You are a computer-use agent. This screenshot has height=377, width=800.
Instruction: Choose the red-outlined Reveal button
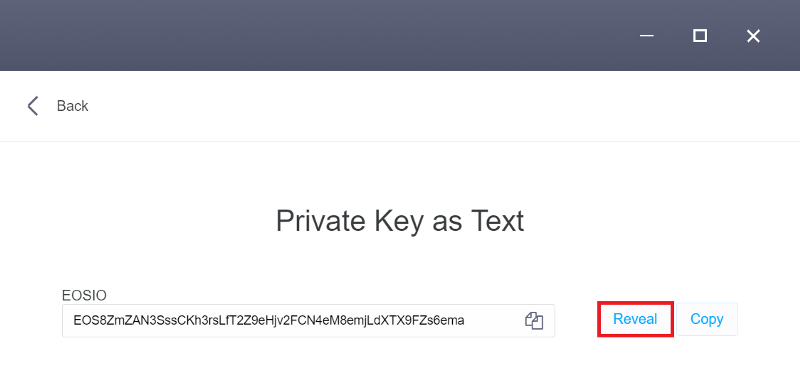pyautogui.click(x=635, y=319)
